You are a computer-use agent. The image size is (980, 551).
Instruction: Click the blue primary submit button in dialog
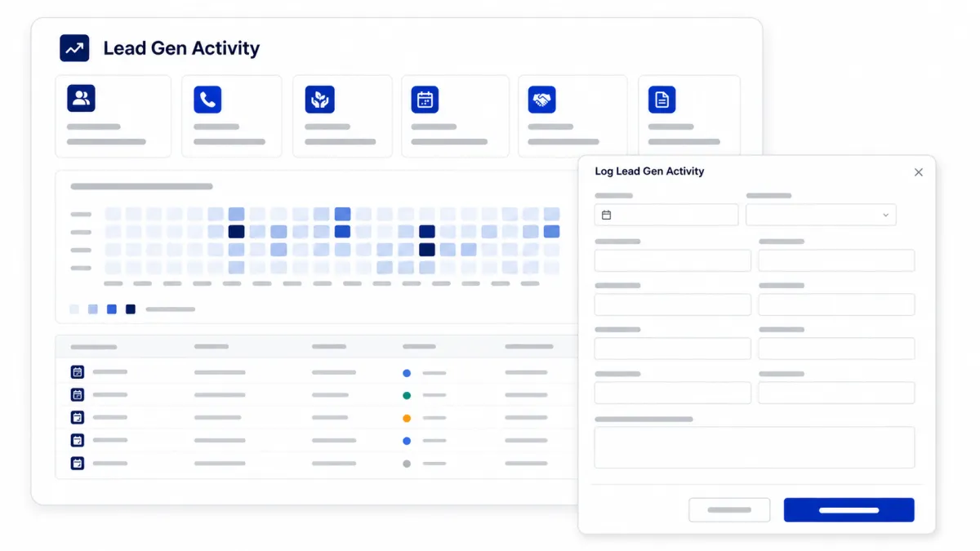point(849,509)
